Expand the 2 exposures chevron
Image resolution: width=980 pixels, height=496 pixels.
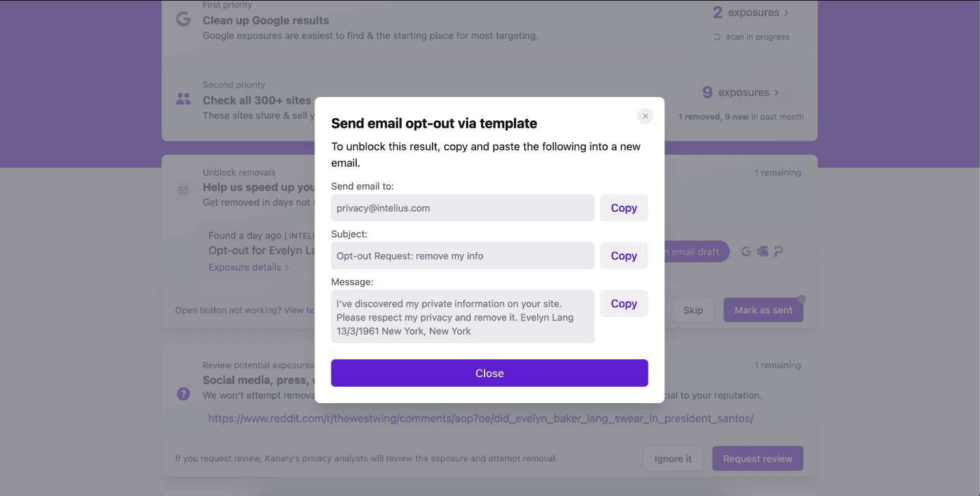coord(787,12)
